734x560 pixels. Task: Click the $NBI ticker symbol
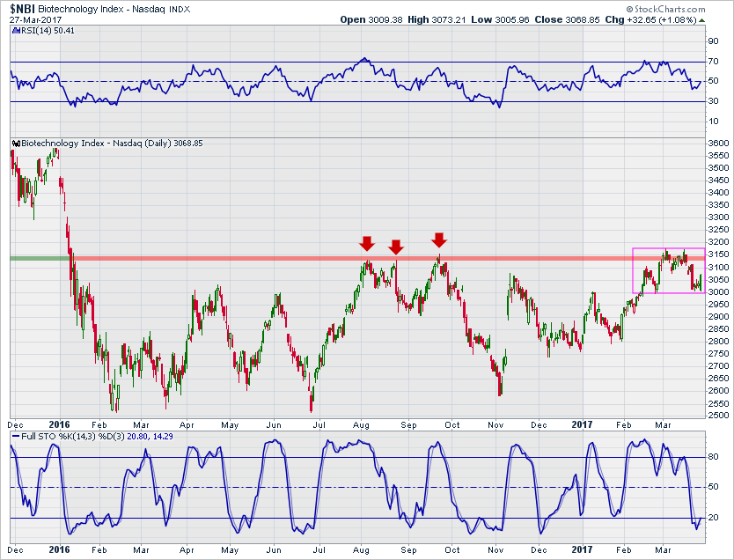[22, 9]
